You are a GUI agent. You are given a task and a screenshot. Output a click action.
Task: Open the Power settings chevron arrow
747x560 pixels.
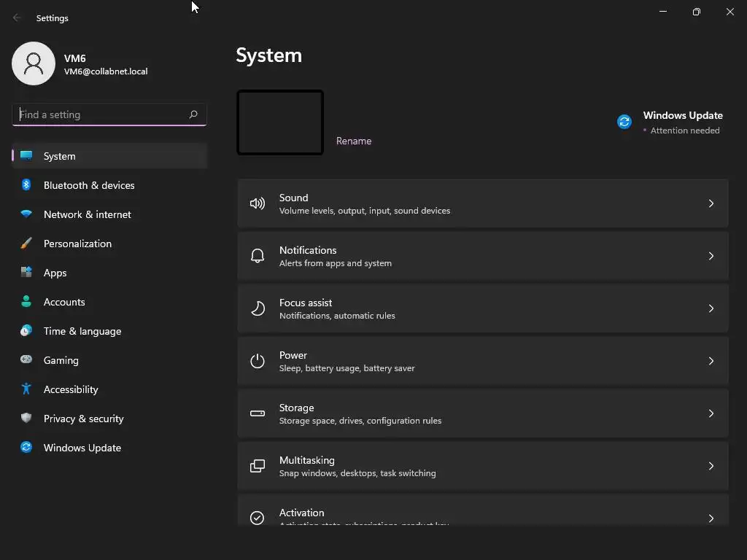click(711, 361)
